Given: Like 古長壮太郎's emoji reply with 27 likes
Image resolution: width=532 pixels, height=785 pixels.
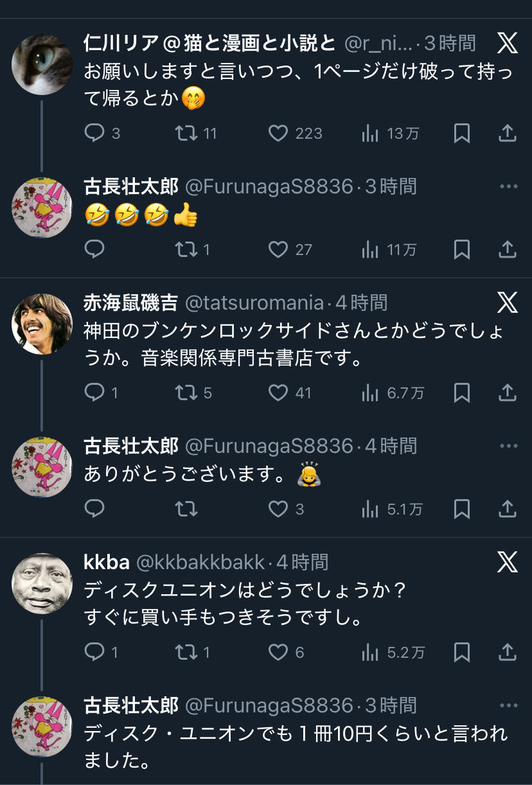Looking at the screenshot, I should click(x=278, y=249).
